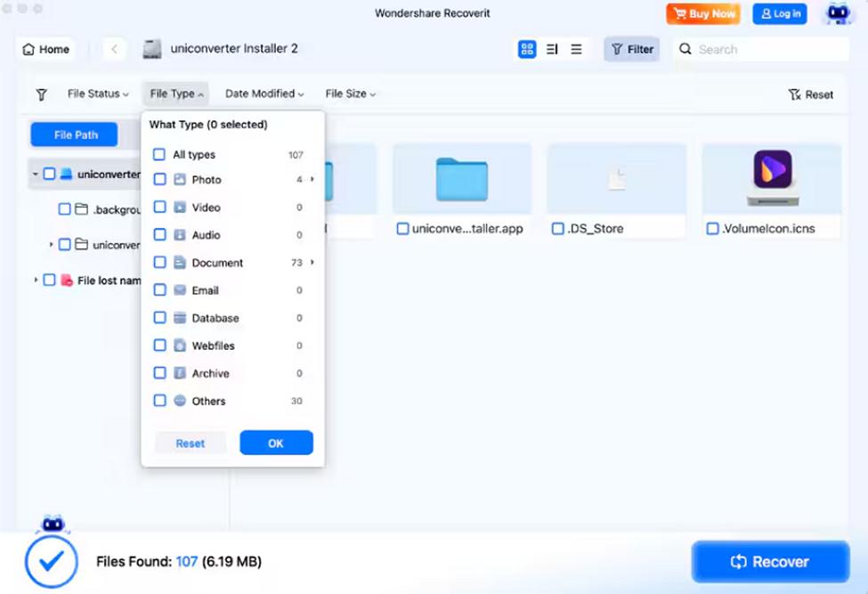Open the robot assistant avatar at top right
The image size is (868, 594).
coord(838,13)
